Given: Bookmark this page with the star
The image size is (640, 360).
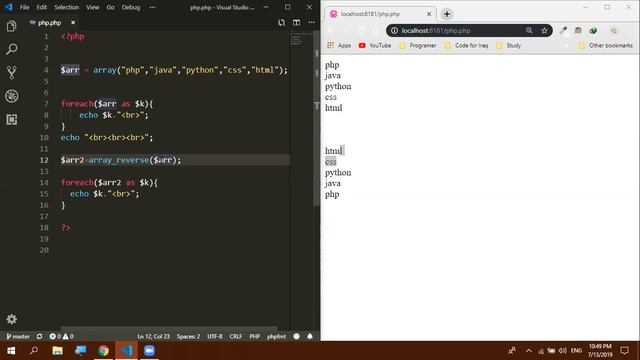Looking at the screenshot, I should pos(544,31).
